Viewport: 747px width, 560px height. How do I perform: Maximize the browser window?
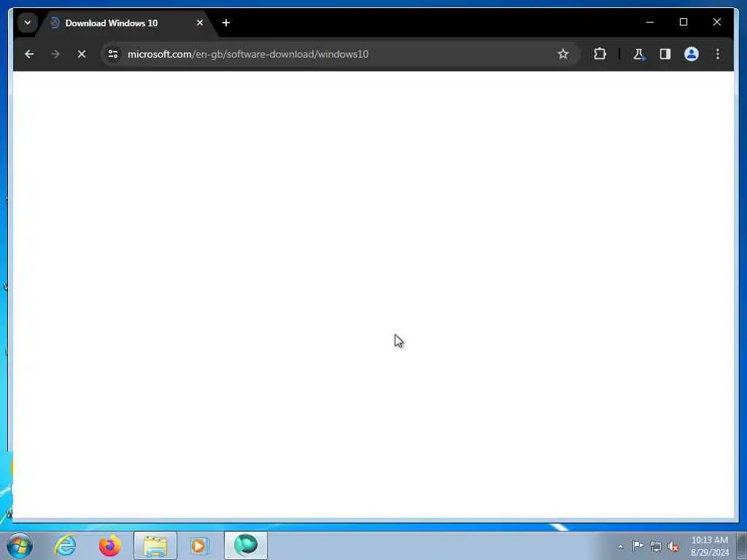pyautogui.click(x=683, y=22)
